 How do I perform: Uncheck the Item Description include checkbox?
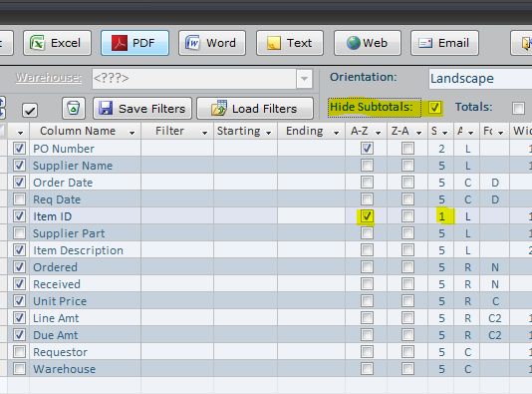click(x=19, y=250)
